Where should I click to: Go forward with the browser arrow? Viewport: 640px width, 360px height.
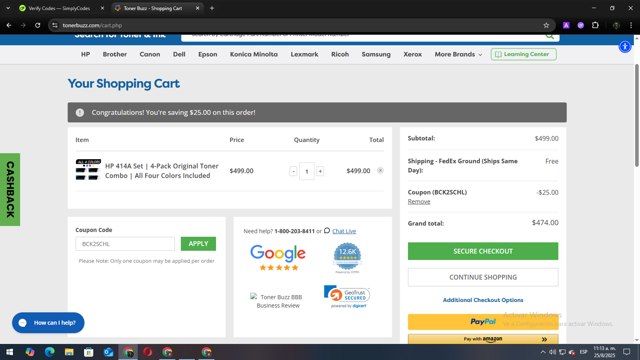(23, 25)
